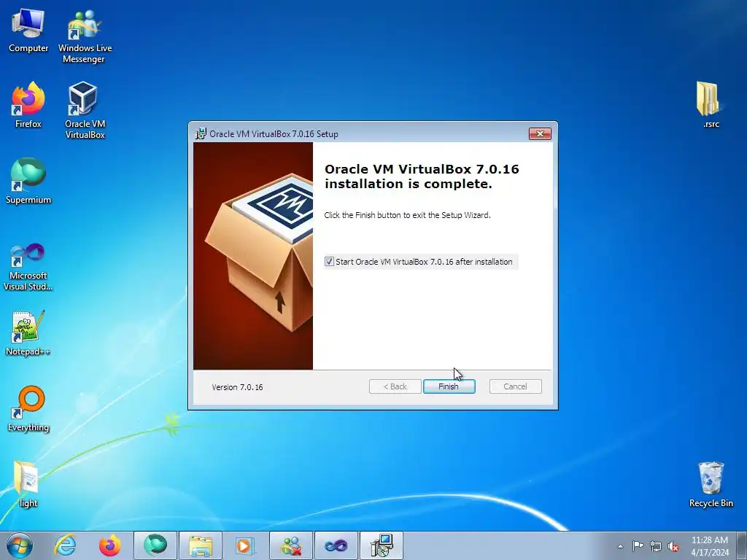747x560 pixels.
Task: Select the Recycle Bin icon
Action: pos(711,484)
